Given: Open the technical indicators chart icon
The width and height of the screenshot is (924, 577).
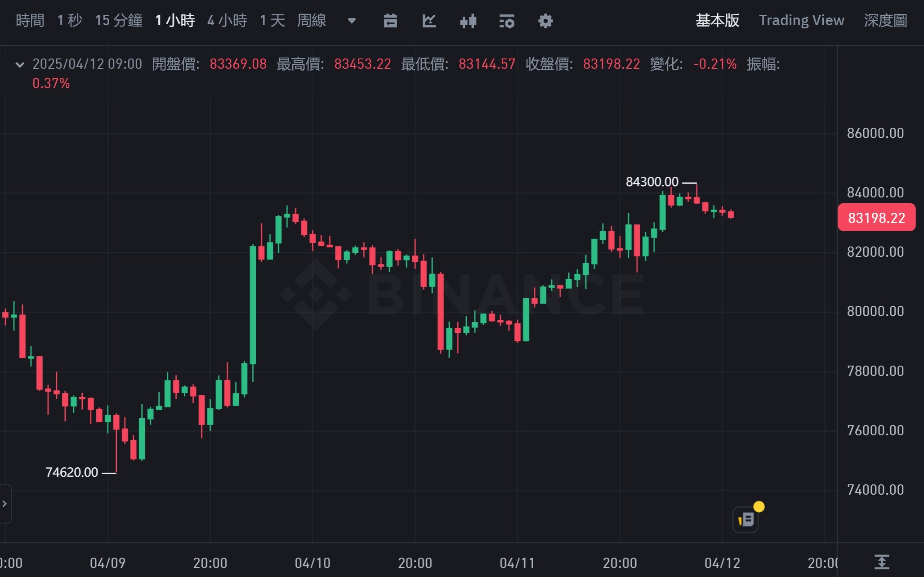Looking at the screenshot, I should [429, 21].
